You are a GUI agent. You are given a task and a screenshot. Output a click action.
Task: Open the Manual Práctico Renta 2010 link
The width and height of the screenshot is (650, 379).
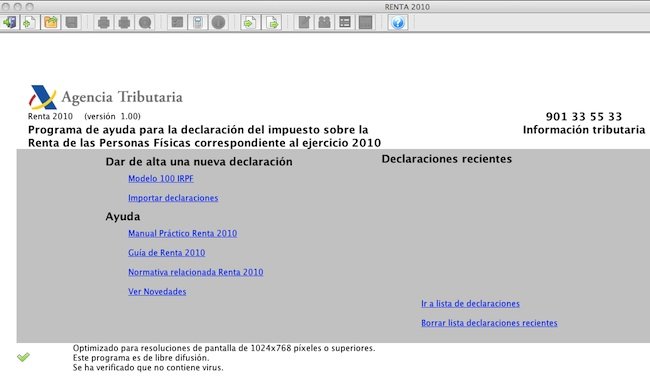[182, 233]
